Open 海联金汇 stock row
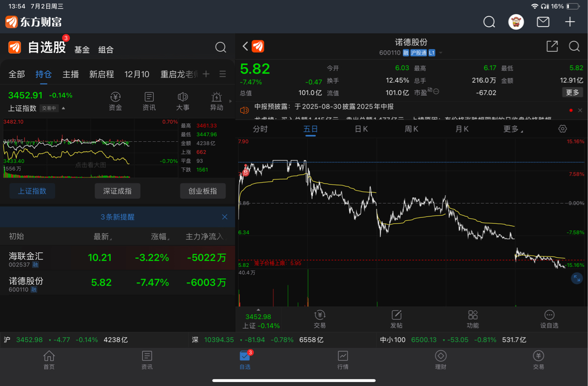The height and width of the screenshot is (386, 588). pyautogui.click(x=118, y=258)
